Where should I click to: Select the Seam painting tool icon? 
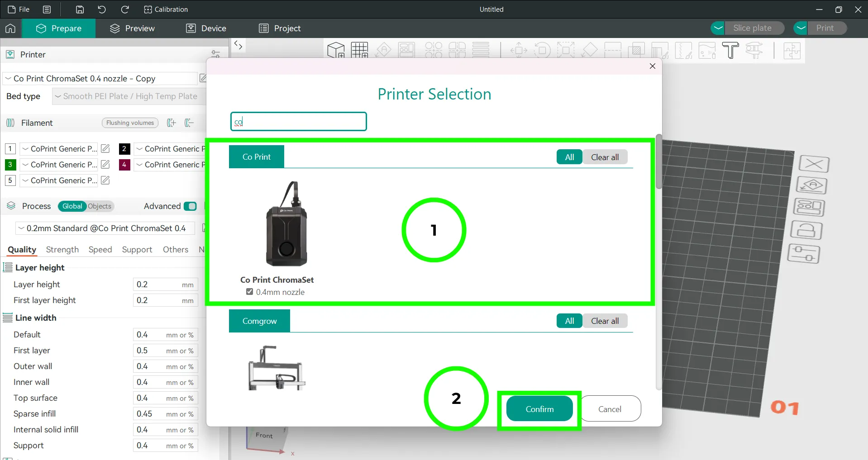(x=683, y=50)
